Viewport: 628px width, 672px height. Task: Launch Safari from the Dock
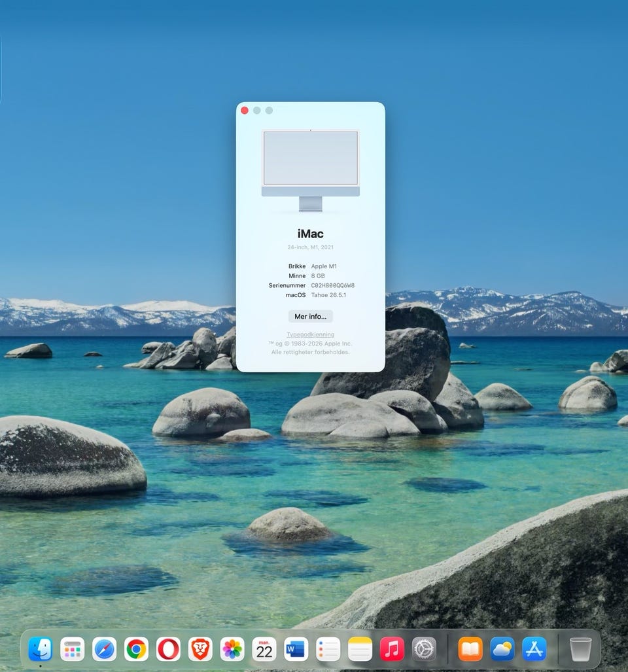coord(105,649)
